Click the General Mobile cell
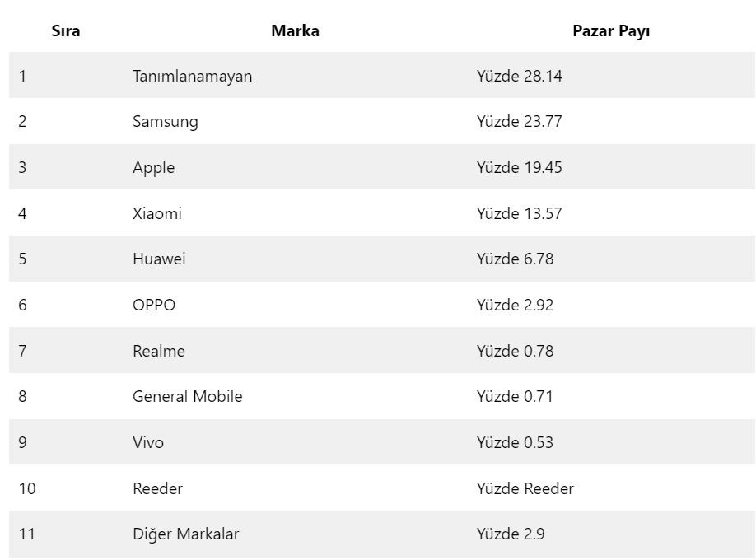Viewport: 756px width, 560px height. 187,396
